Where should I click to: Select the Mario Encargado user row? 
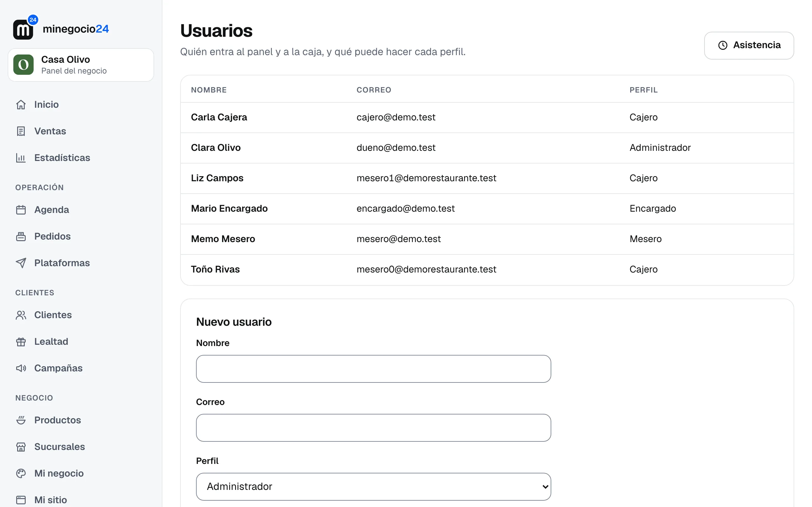487,209
